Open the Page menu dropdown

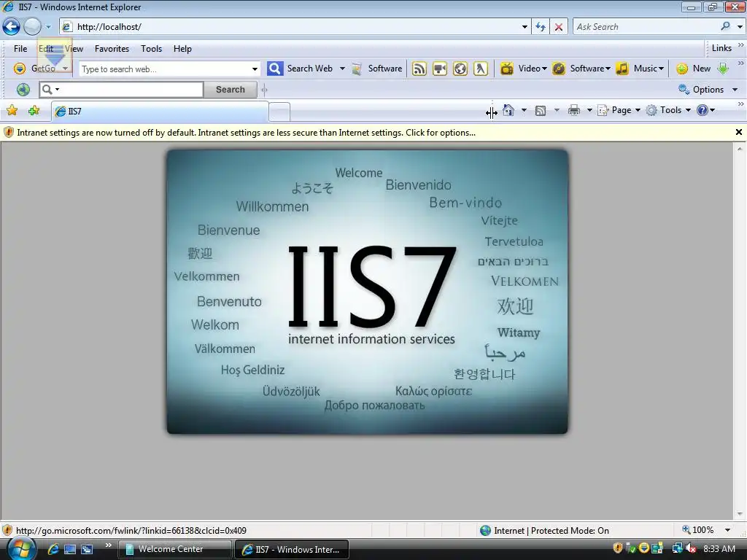click(x=638, y=111)
